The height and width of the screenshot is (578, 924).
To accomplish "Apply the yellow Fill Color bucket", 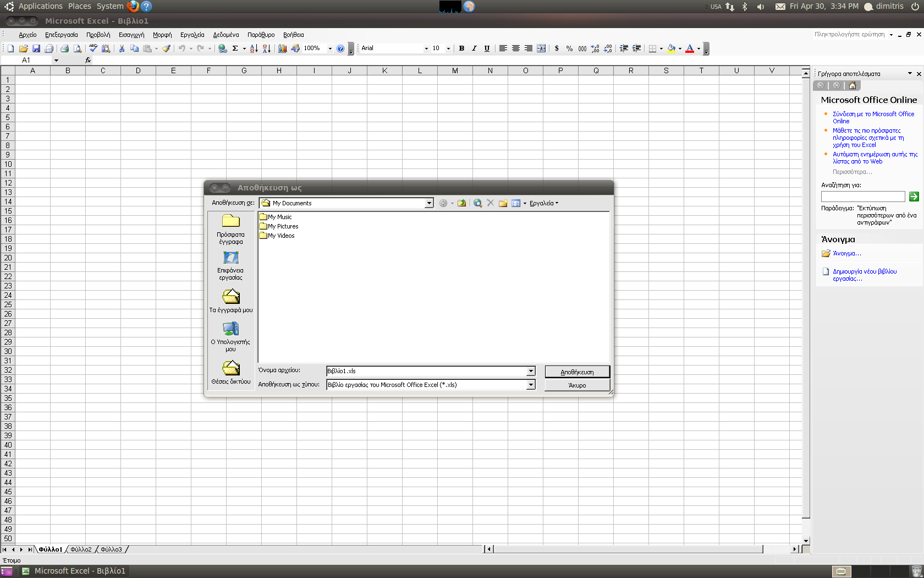I will [671, 48].
